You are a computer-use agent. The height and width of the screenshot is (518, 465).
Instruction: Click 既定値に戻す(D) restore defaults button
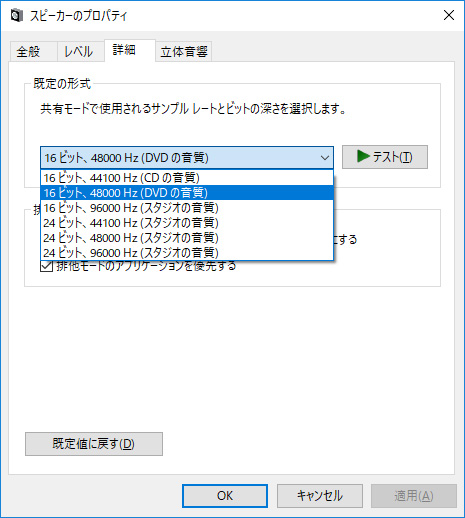pos(94,444)
